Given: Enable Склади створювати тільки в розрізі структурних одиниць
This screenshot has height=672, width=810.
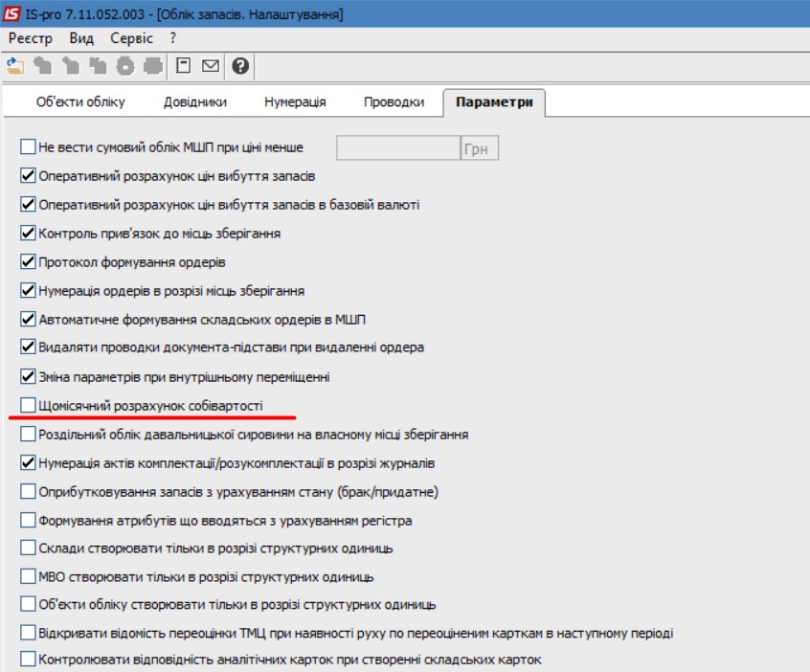Looking at the screenshot, I should click(28, 549).
